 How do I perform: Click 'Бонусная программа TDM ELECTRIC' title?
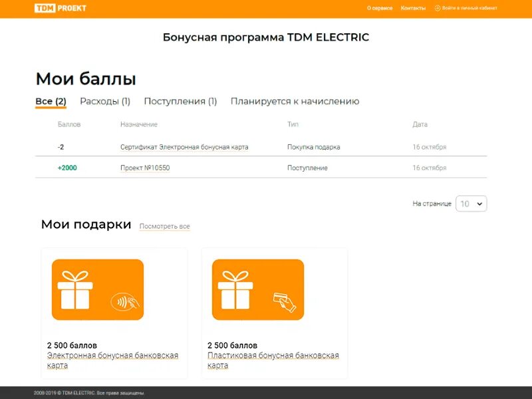[x=266, y=37]
